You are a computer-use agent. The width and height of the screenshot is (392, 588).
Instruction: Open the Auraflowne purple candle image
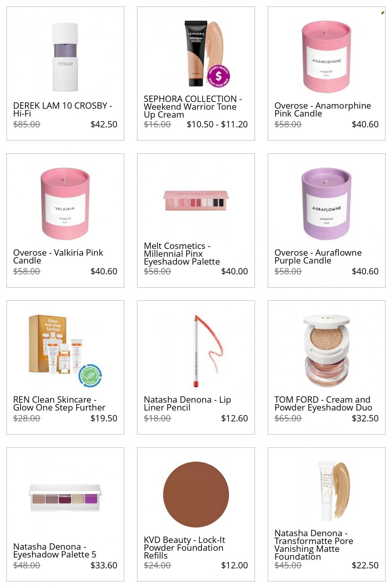click(326, 204)
